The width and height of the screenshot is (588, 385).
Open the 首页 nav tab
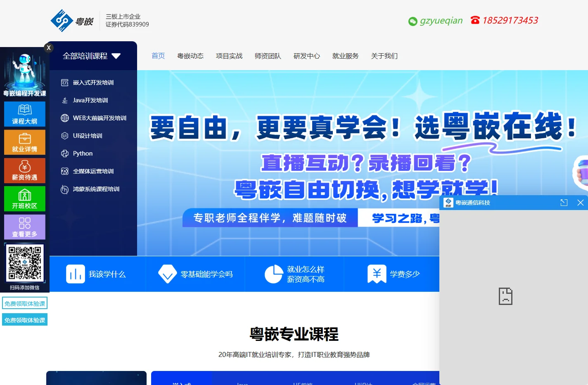pyautogui.click(x=158, y=56)
